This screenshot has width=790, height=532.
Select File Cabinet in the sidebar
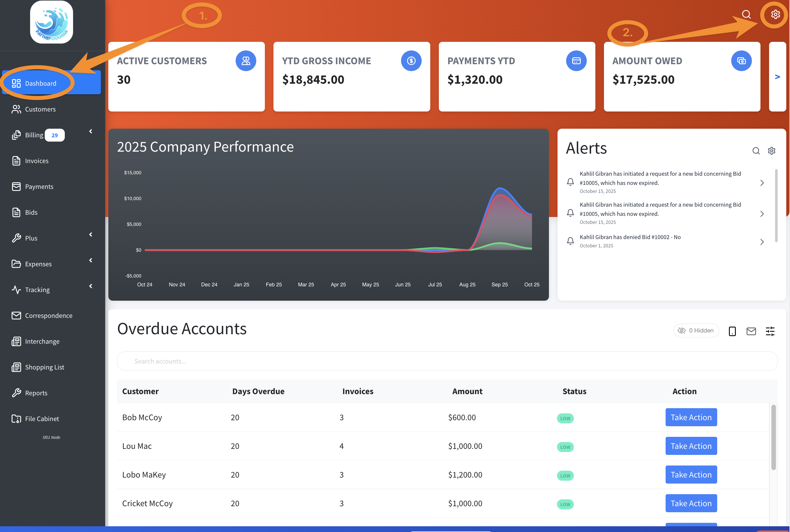42,419
